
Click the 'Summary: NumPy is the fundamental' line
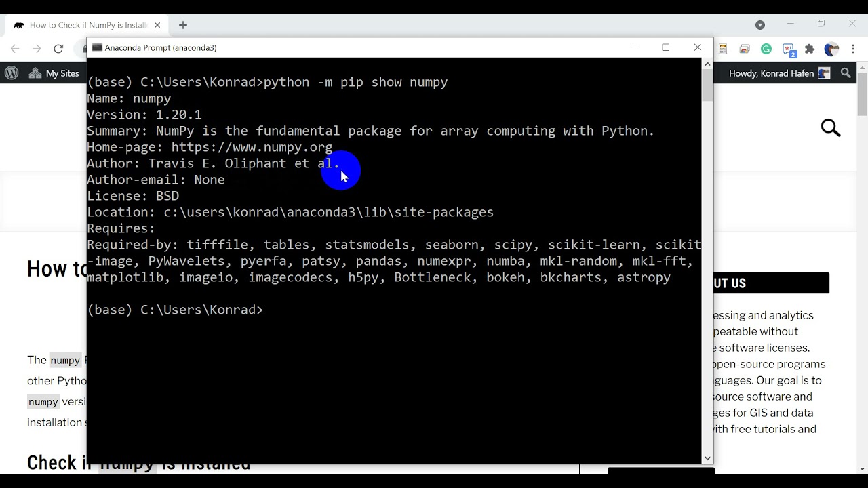[371, 131]
